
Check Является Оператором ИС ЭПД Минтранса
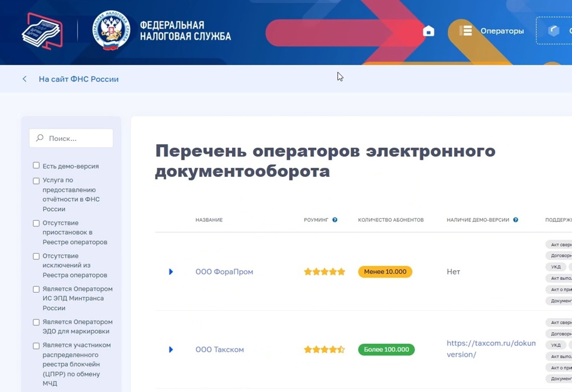tap(36, 289)
